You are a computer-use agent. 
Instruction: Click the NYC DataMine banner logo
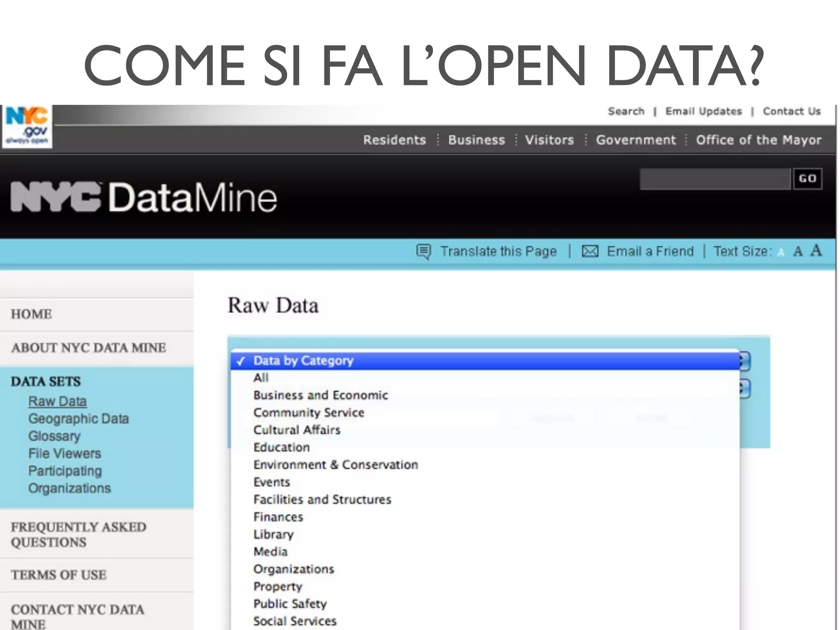[x=144, y=198]
